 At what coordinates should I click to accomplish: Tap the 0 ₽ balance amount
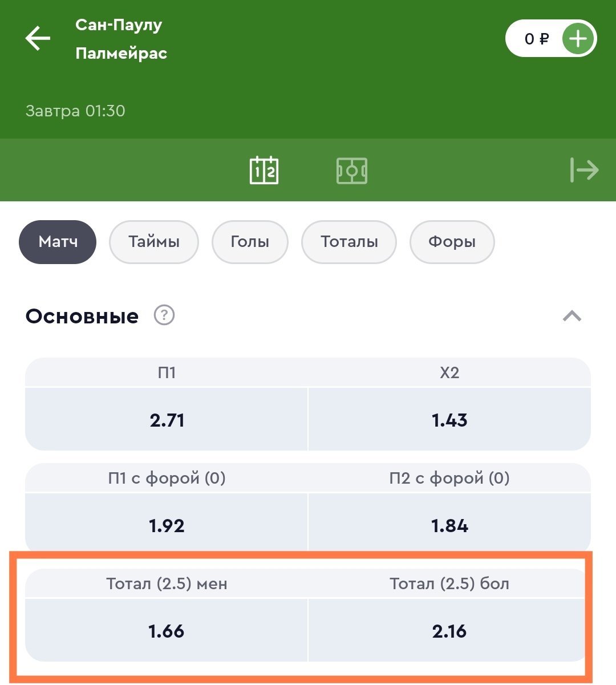tap(536, 39)
